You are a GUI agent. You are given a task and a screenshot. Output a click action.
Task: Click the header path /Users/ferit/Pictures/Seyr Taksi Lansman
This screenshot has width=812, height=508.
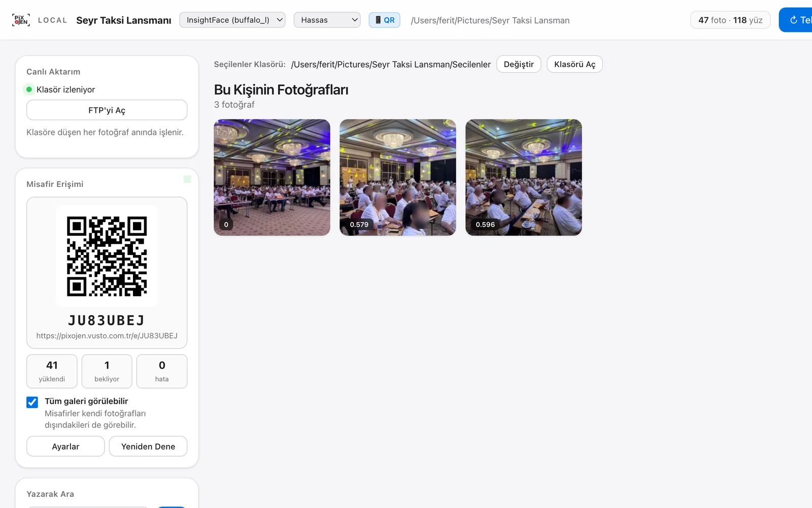tap(490, 20)
